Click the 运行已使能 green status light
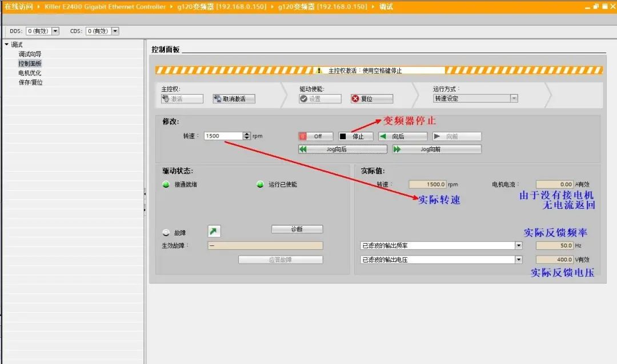Image resolution: width=617 pixels, height=364 pixels. click(260, 183)
